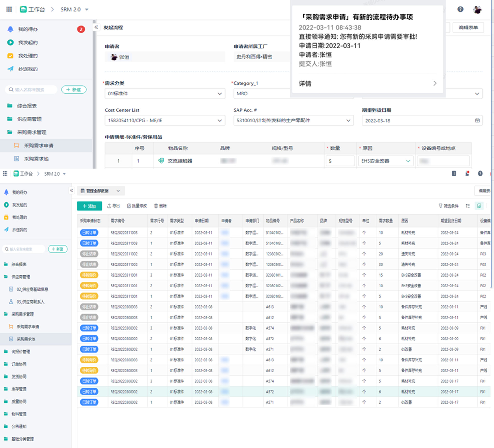Click the 筛选条件 filter button
This screenshot has width=494, height=448.
pos(448,206)
